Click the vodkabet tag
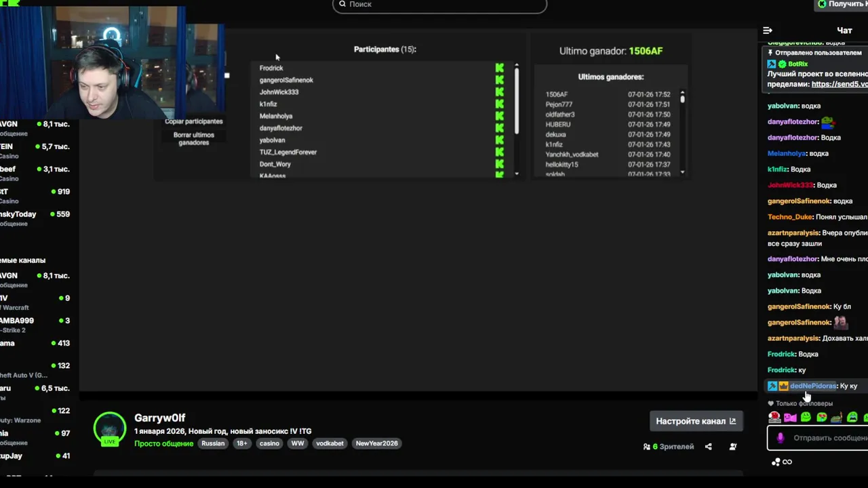 click(330, 443)
